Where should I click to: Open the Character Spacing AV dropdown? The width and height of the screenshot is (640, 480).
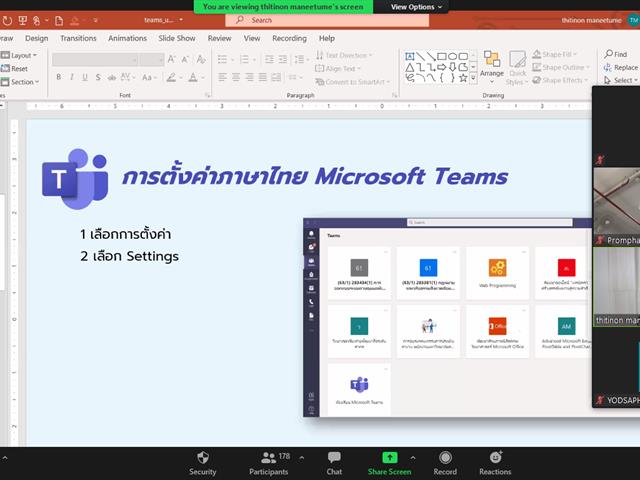coord(128,77)
